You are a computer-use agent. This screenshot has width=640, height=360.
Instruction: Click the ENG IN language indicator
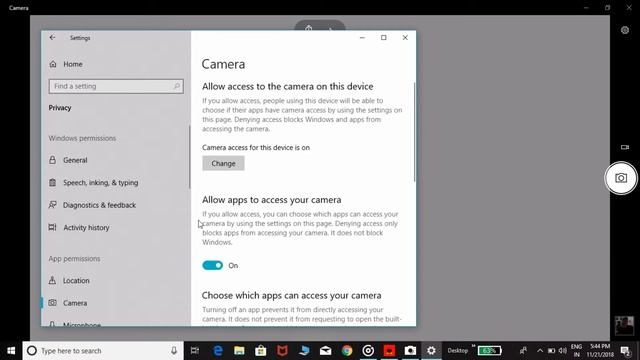[x=576, y=351]
